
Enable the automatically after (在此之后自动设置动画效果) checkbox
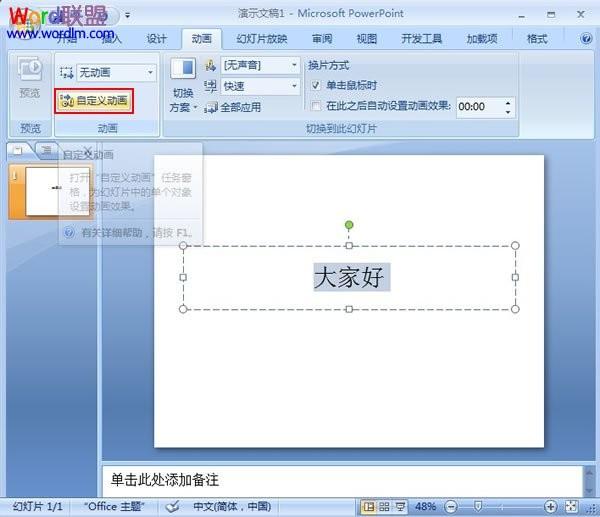tap(316, 106)
